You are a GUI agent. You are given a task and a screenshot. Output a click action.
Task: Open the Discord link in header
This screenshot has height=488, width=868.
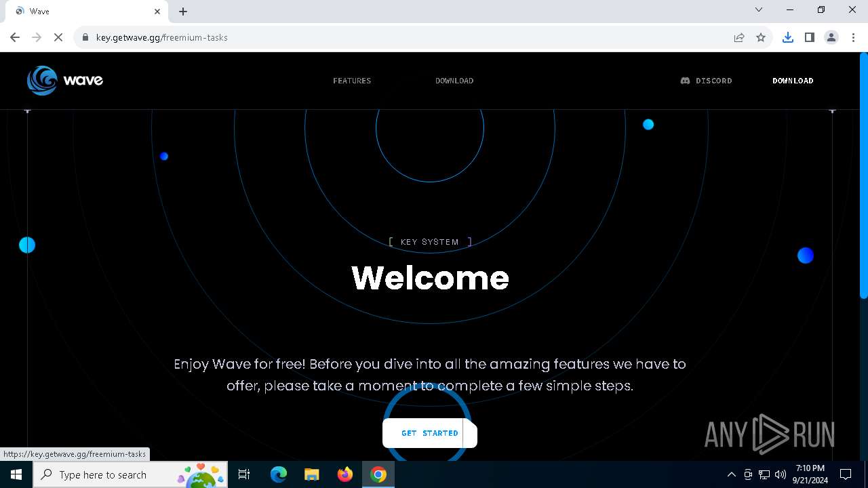[706, 81]
